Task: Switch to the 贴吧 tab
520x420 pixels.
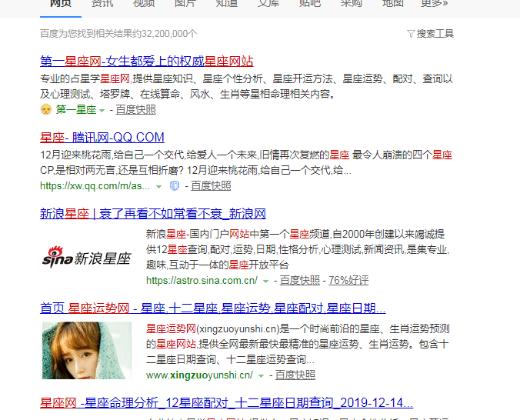Action: (310, 3)
